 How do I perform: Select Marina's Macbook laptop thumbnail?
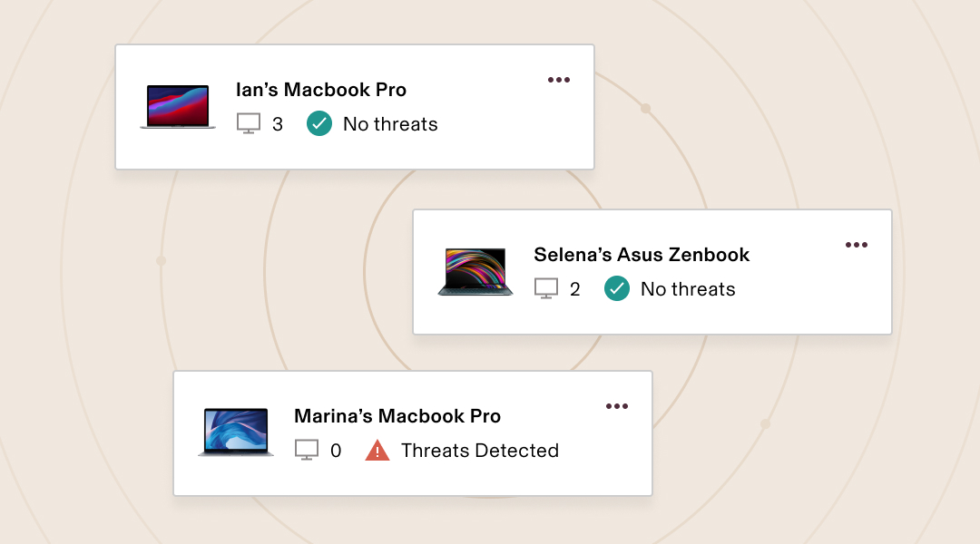(236, 432)
